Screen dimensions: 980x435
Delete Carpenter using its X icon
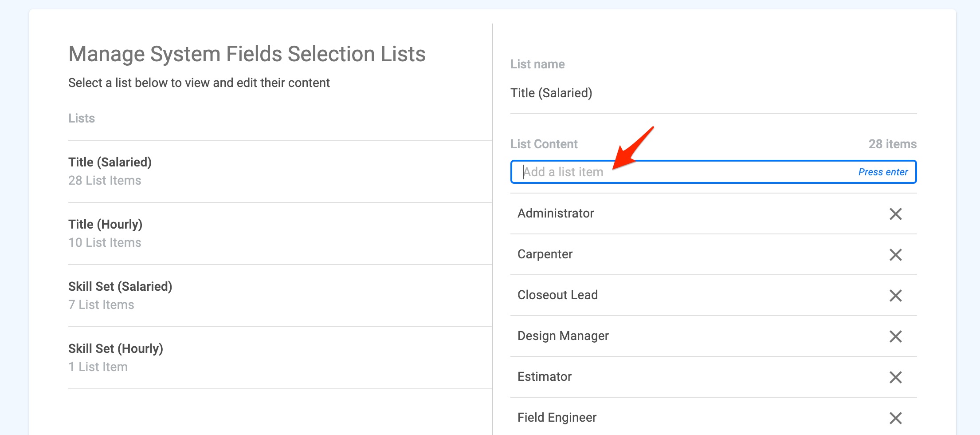(x=895, y=255)
